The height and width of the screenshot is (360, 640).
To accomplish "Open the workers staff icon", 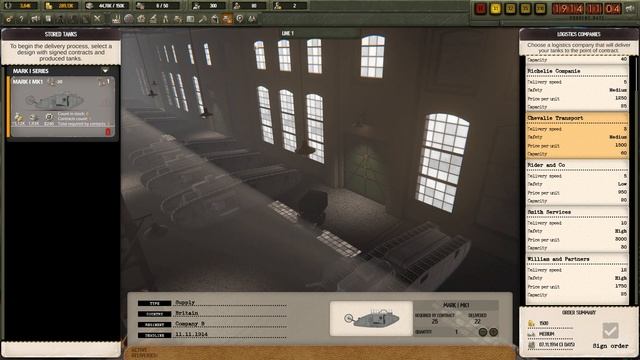I will (x=165, y=19).
